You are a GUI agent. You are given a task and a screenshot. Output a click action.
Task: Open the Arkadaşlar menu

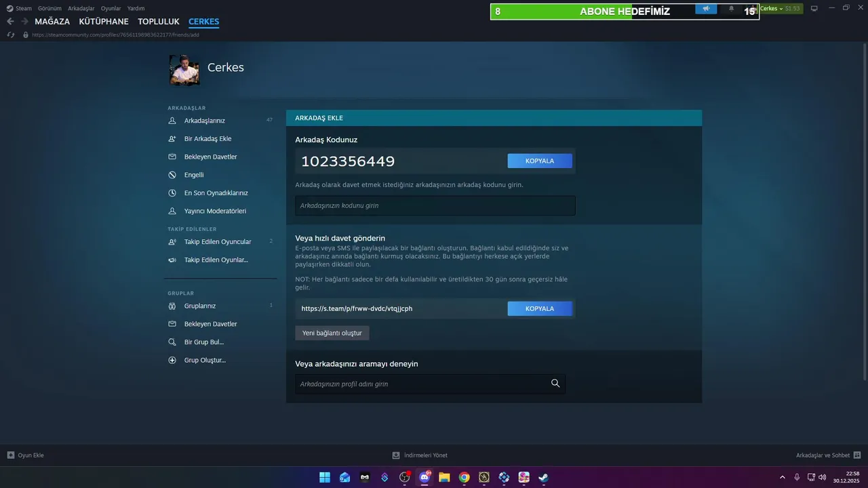pos(81,8)
